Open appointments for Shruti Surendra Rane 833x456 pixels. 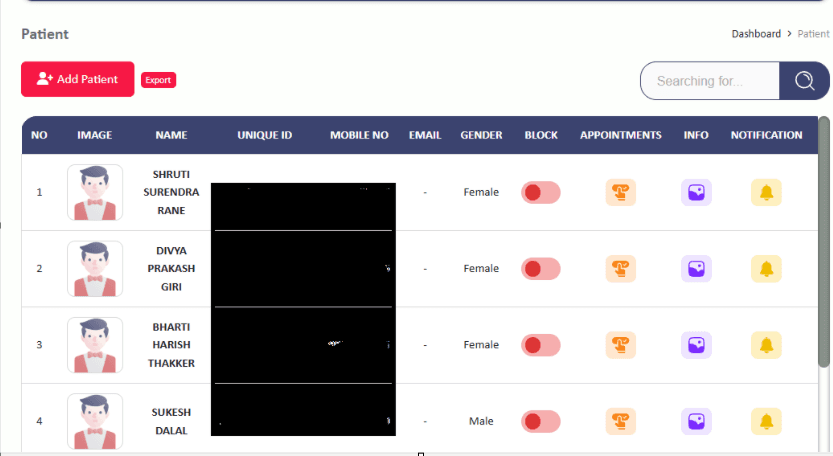point(620,192)
